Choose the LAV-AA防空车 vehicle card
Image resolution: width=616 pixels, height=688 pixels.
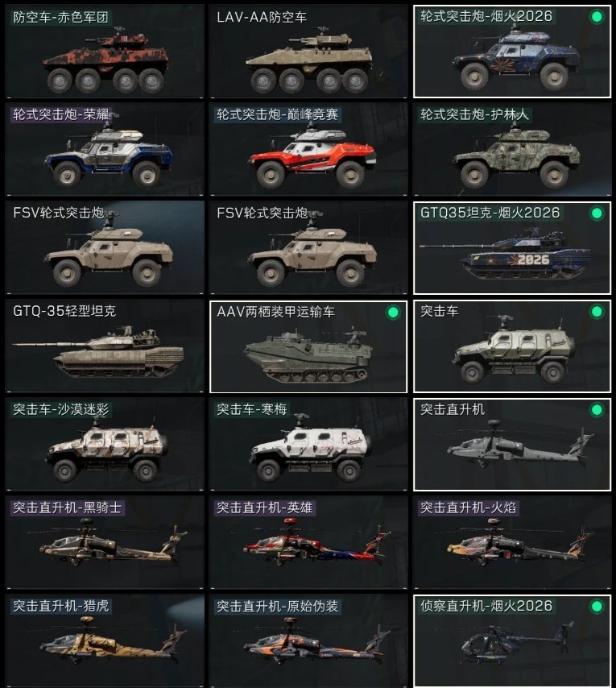point(308,52)
